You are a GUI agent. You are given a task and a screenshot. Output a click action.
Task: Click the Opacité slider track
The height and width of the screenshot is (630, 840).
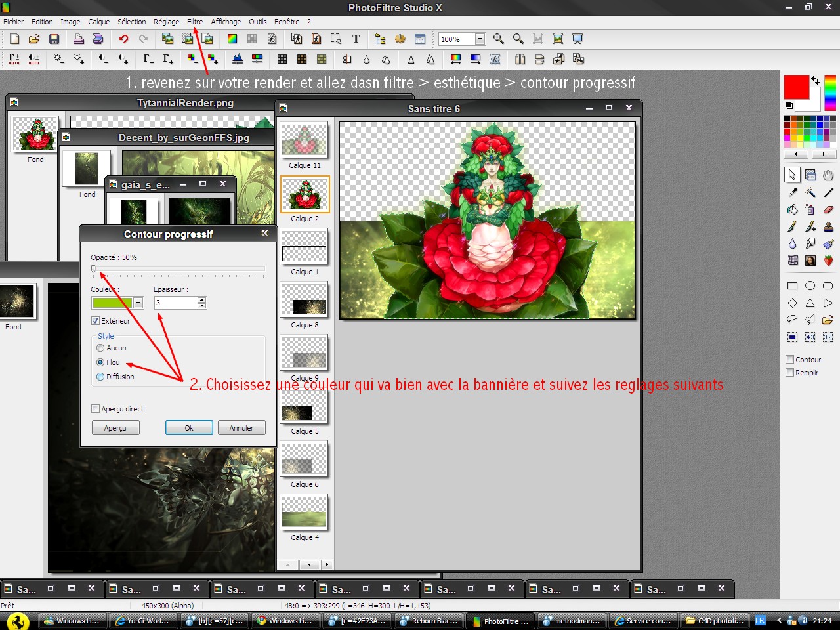click(178, 268)
